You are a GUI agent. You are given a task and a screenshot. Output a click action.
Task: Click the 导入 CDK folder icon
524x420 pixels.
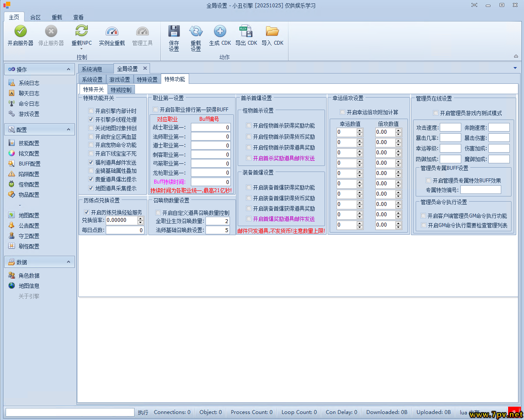coord(272,31)
